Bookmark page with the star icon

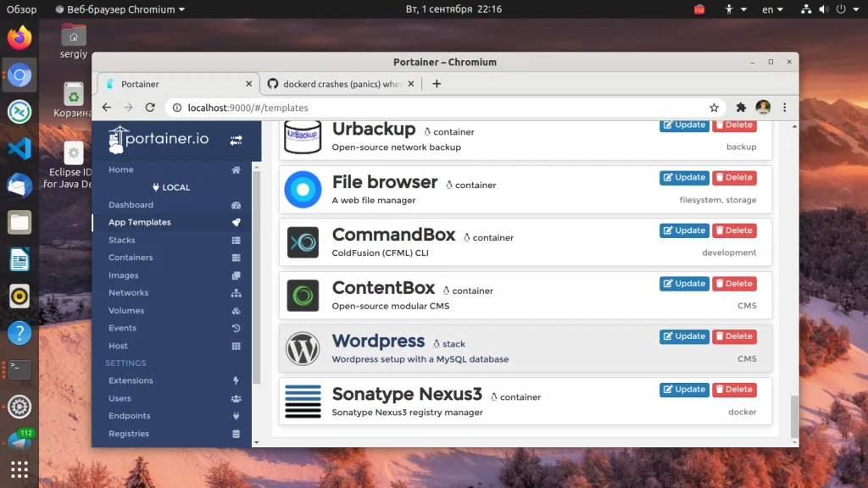pyautogui.click(x=714, y=108)
